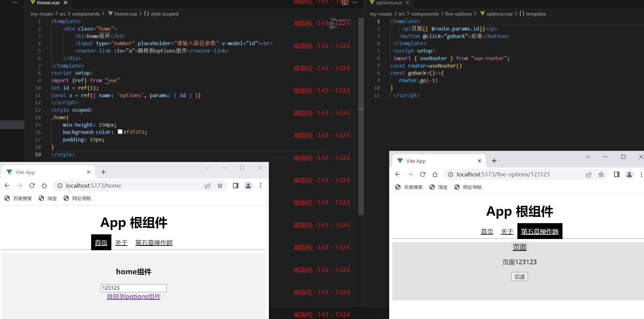Image resolution: width=644 pixels, height=319 pixels.
Task: Click the 页面 link in the right browser
Action: point(520,247)
